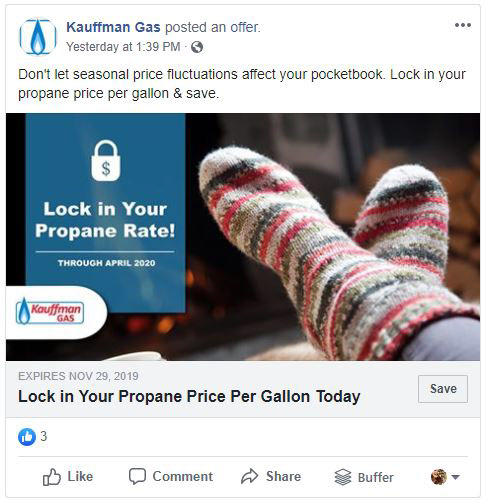Viewport: 488px width, 504px height.
Task: Click the Kauffman Gas profile flame avatar
Action: pos(38,37)
